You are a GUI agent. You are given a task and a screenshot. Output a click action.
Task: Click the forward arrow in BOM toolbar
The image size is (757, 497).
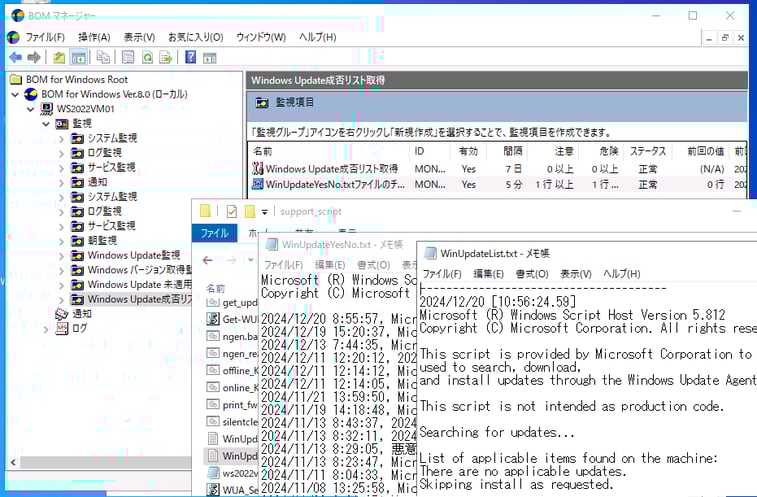[34, 57]
